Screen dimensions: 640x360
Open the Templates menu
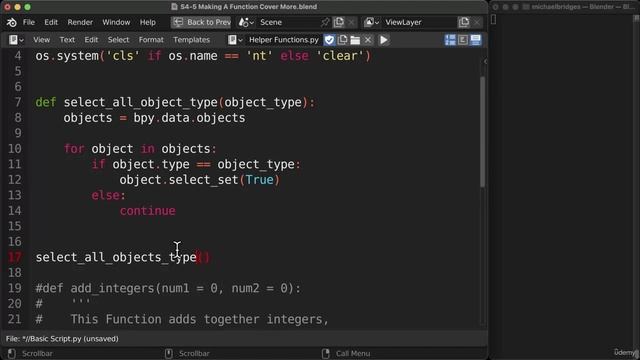click(x=191, y=40)
